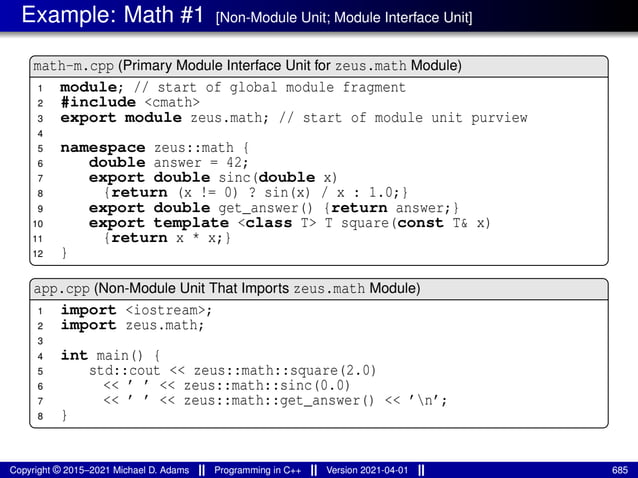
Task: Click the '{return x * x;}' line
Action: 167,238
